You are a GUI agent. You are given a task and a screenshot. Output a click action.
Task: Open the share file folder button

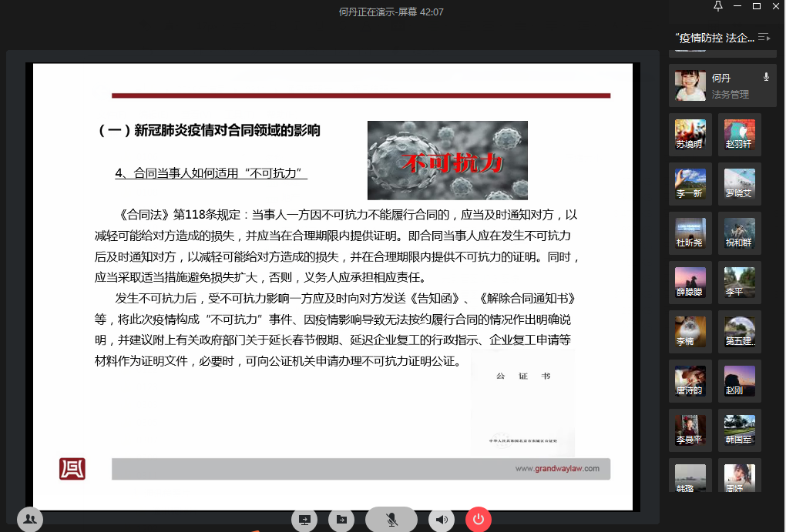point(341,520)
